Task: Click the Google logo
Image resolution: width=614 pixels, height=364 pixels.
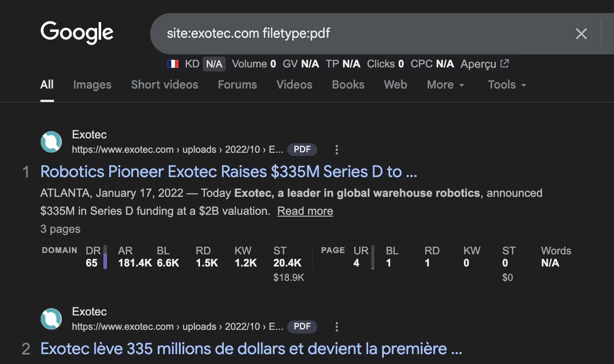Action: tap(77, 33)
